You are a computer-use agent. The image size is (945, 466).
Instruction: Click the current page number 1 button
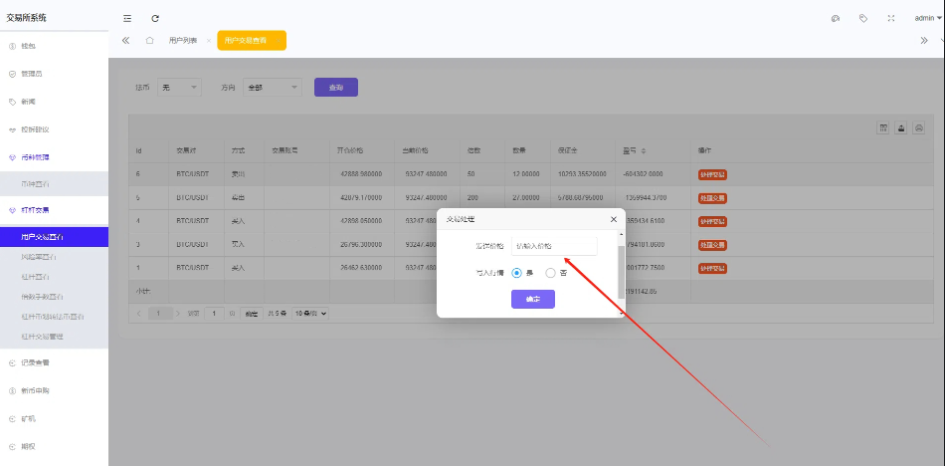tap(159, 313)
